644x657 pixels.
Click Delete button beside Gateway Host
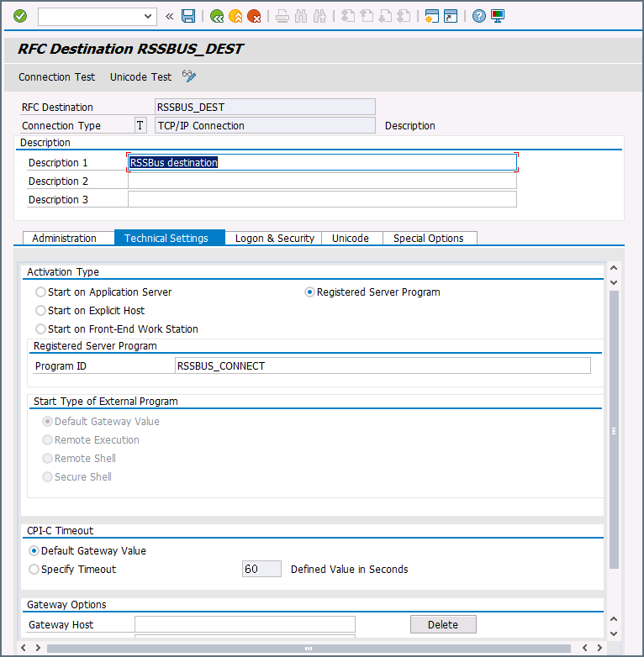[443, 624]
